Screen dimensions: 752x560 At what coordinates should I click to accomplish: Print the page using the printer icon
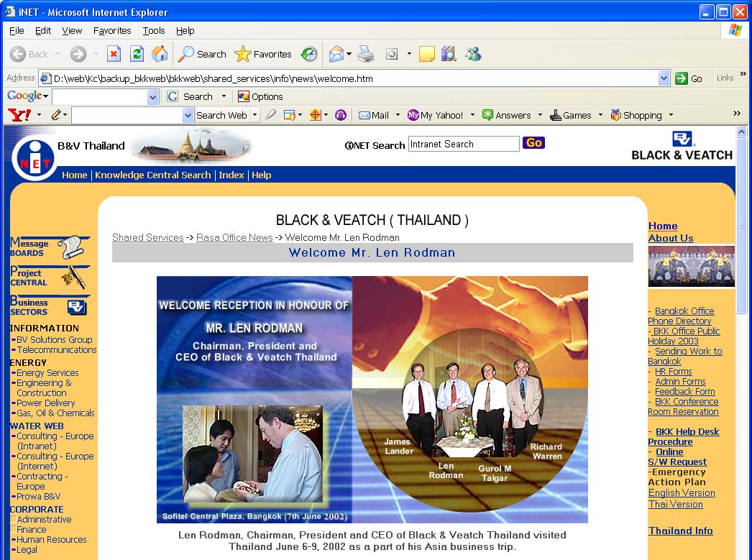click(x=366, y=54)
